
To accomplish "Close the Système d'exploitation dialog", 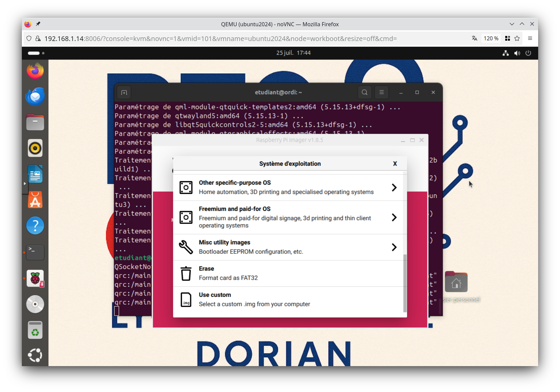I will coord(395,164).
